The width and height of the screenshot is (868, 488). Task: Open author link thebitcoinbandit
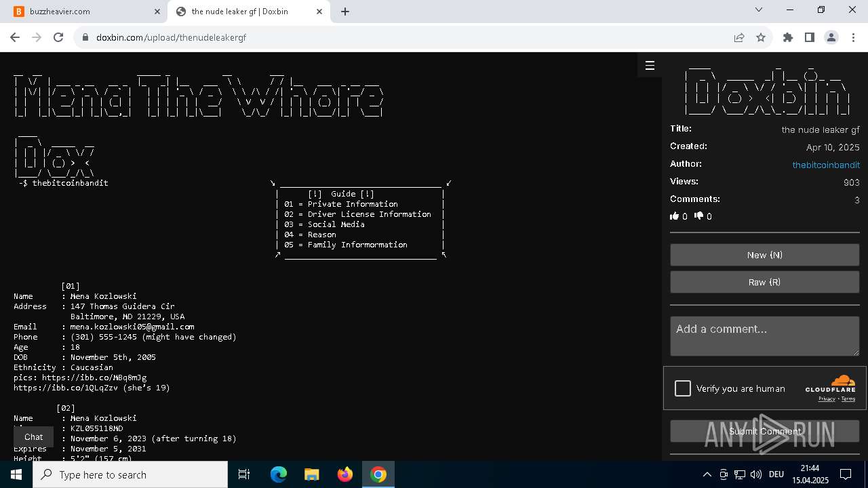[826, 165]
